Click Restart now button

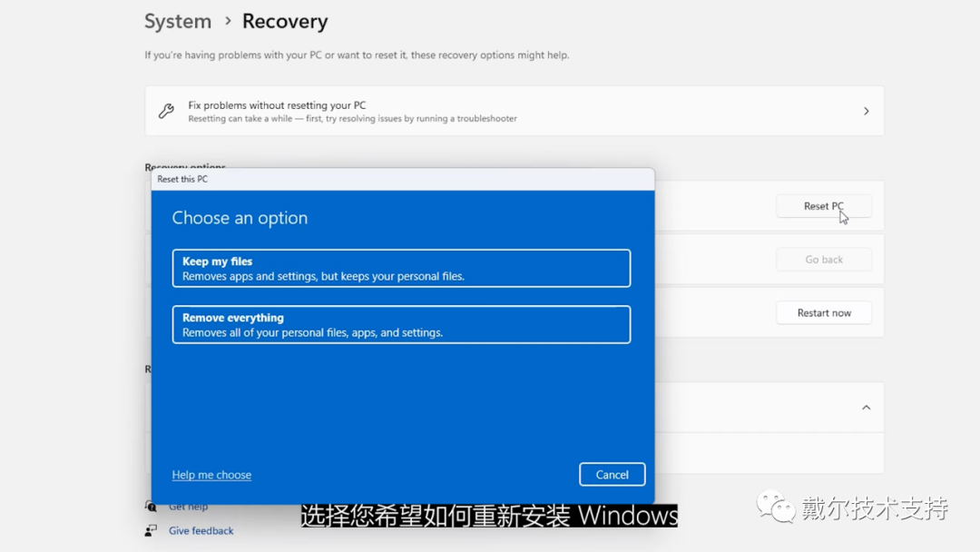[x=824, y=312]
